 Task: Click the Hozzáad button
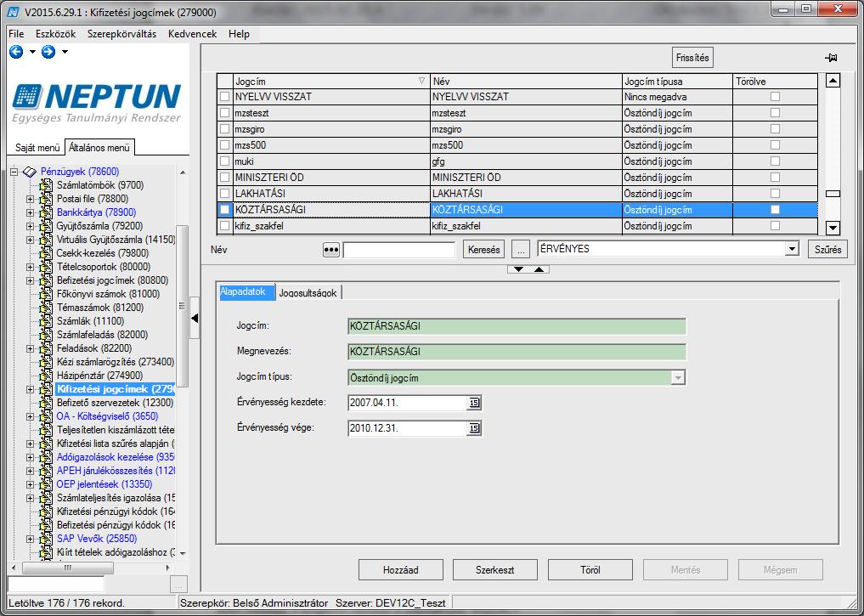[x=401, y=570]
